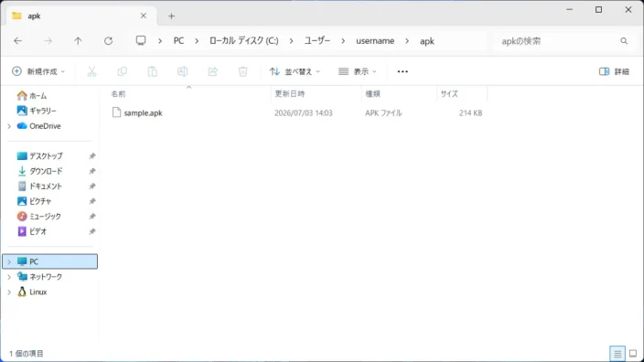Expand the ネットワーク tree node
This screenshot has height=362, width=644.
pyautogui.click(x=9, y=277)
